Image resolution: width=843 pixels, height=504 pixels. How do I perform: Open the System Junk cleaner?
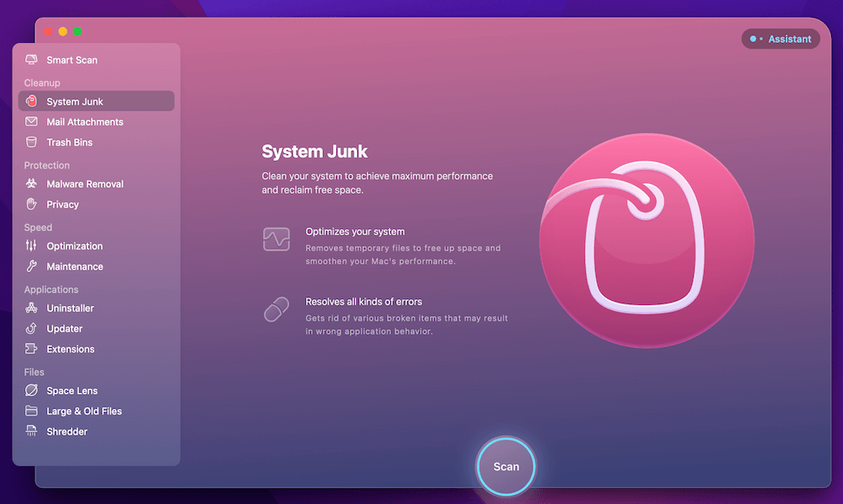74,100
